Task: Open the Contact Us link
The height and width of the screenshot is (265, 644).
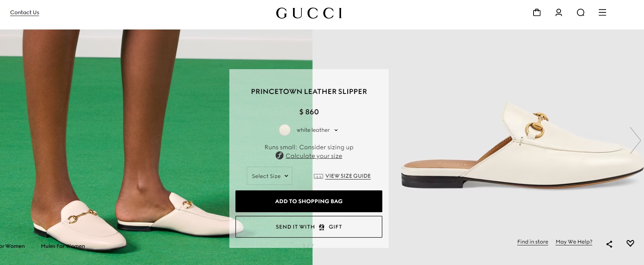Action: (x=24, y=12)
